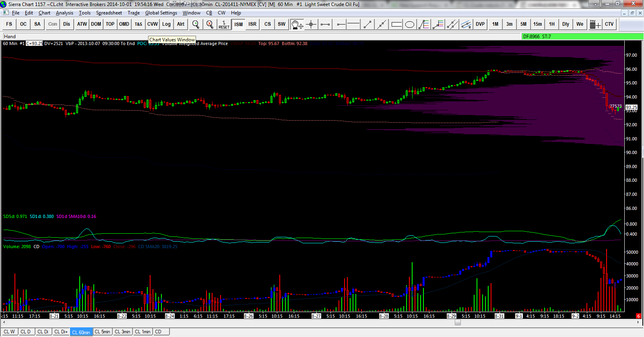
Task: Open the Tools menu
Action: pos(85,13)
